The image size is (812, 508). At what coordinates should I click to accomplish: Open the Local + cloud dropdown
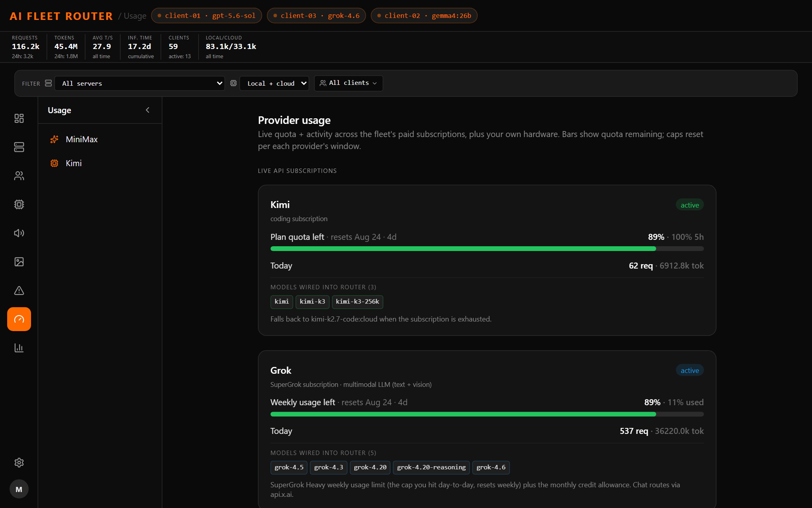pos(274,83)
